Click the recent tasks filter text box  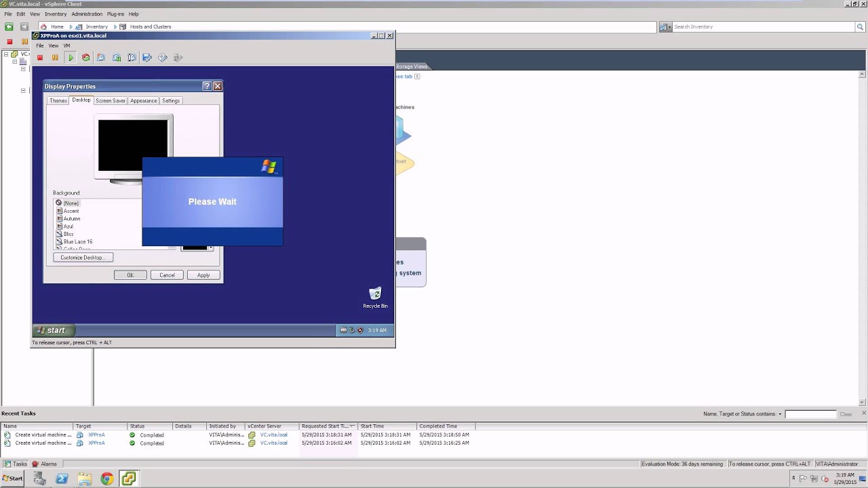(811, 414)
